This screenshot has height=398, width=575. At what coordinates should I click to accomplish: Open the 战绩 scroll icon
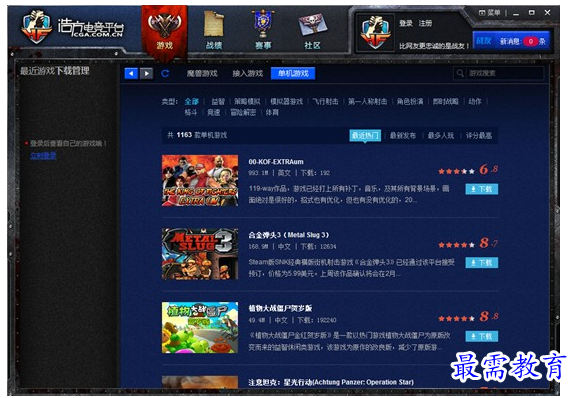(214, 30)
